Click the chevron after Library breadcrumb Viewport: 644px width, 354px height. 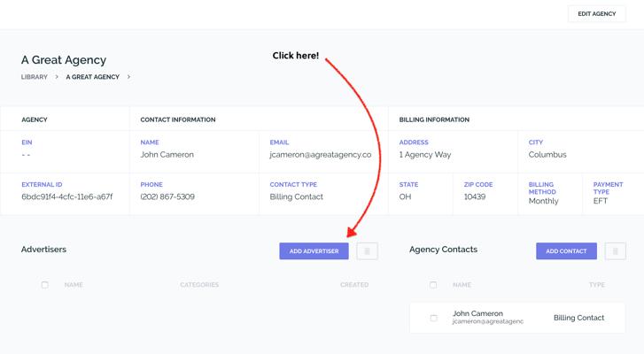[x=57, y=77]
